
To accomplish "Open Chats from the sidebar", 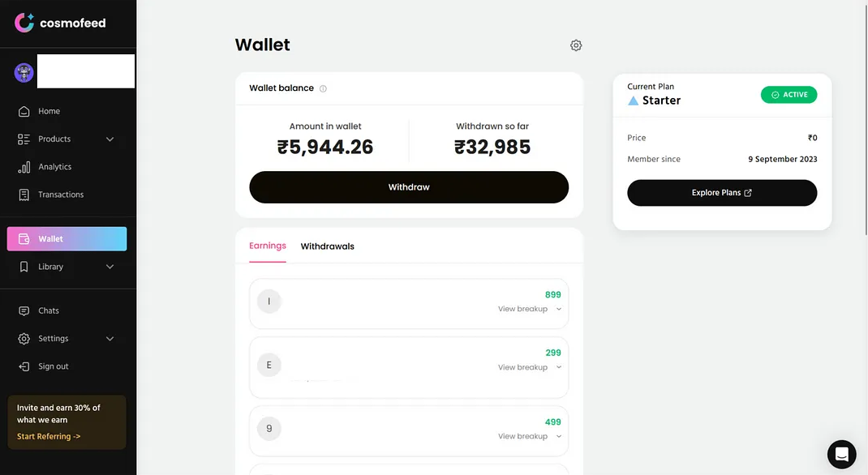I will [48, 310].
